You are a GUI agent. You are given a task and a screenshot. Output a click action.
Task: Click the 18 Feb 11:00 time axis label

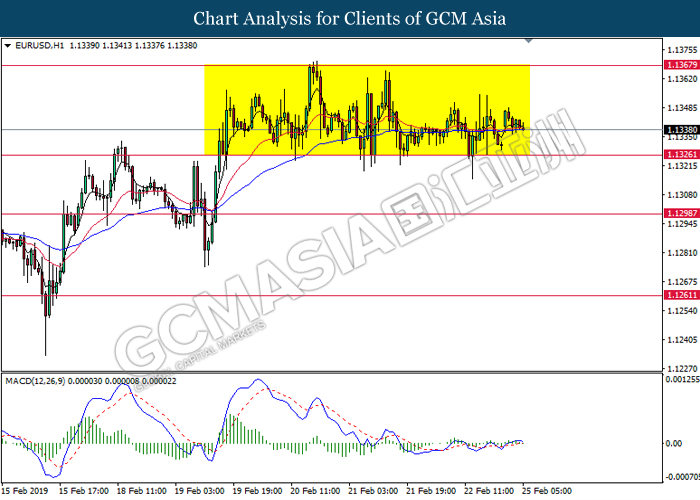coord(139,491)
